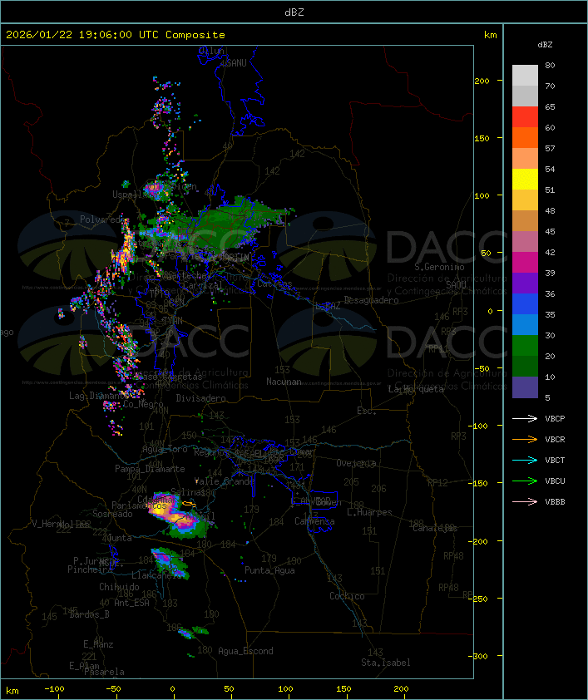The height and width of the screenshot is (700, 588).
Task: Pick the dark green 10-20 dBZ swatch
Action: (525, 366)
